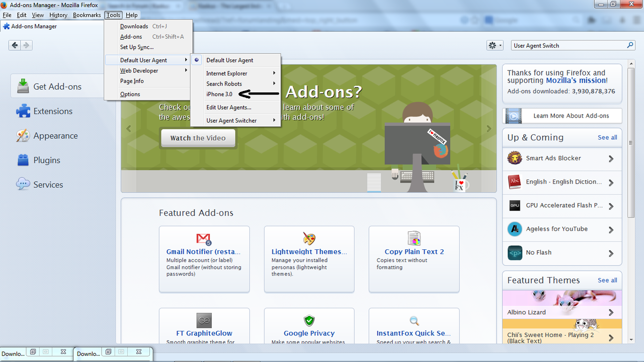The width and height of the screenshot is (644, 362).
Task: Click the Gmail Notifier envelope icon
Action: tap(204, 238)
